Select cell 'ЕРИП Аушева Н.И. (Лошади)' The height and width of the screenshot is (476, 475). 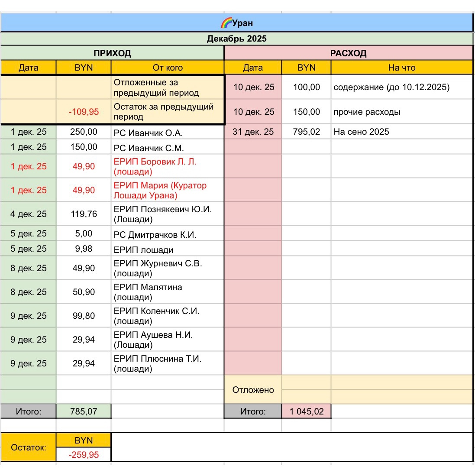tap(168, 340)
